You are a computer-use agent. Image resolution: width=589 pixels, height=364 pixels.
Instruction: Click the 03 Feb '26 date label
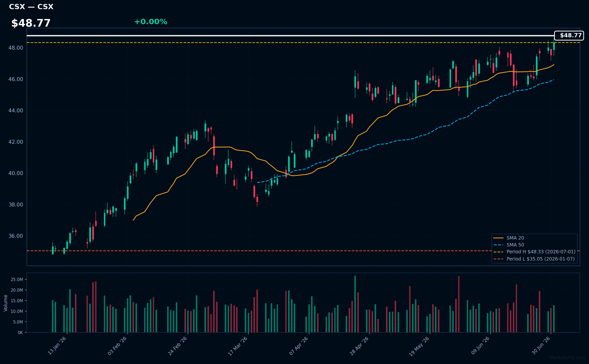(x=117, y=346)
